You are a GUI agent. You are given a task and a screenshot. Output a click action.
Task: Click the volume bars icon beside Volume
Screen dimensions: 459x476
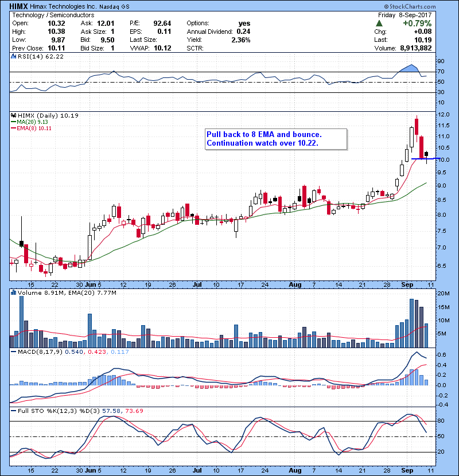(13, 292)
